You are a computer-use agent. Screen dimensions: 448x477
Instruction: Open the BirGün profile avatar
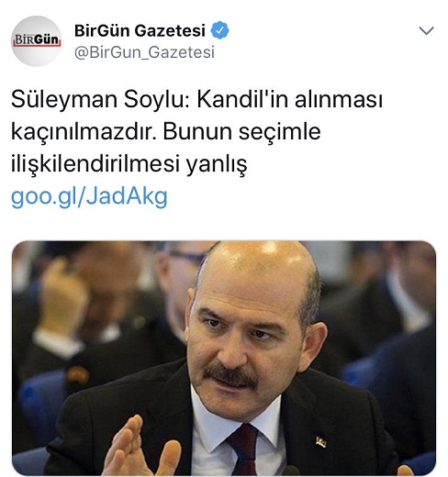36,41
